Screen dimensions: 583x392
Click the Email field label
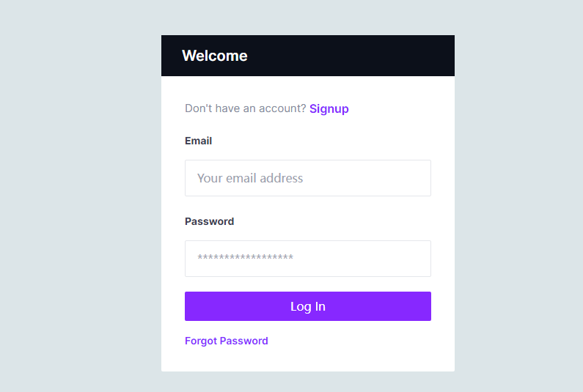(198, 141)
